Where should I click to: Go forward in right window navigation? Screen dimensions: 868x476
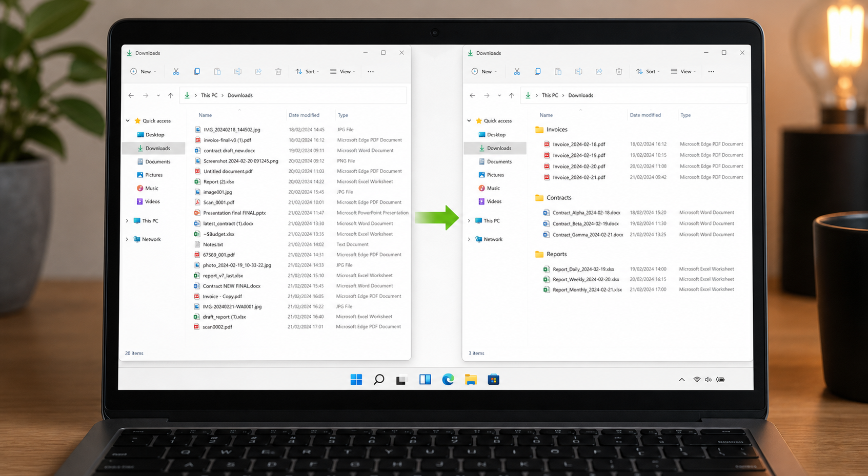click(x=487, y=95)
